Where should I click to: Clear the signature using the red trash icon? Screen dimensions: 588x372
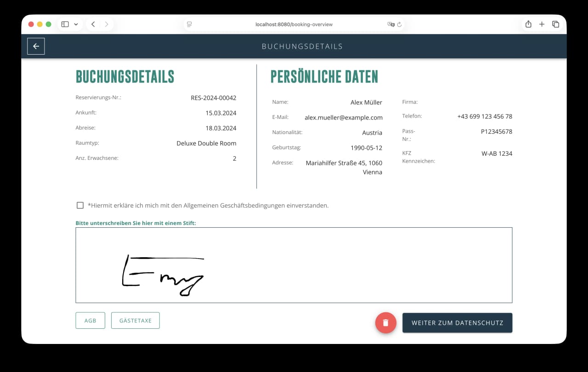[x=385, y=323]
